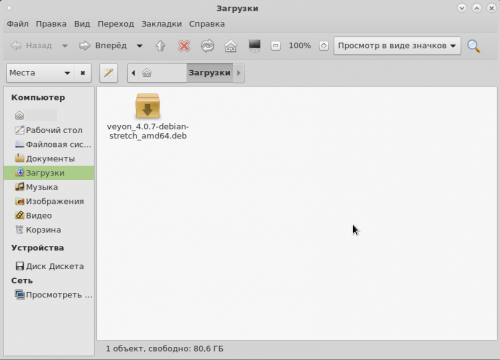Open the Просмотр в виде значков dropdown
500x360 pixels.
pyautogui.click(x=397, y=46)
